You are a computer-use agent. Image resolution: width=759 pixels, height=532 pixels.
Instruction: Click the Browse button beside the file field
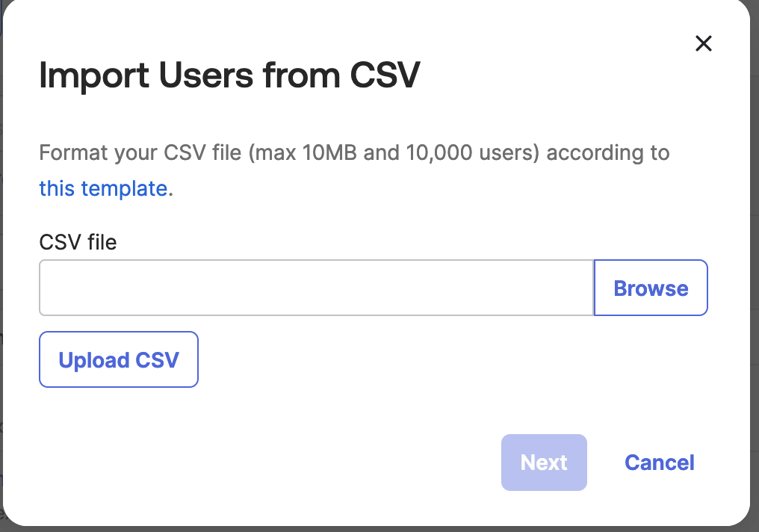(651, 288)
